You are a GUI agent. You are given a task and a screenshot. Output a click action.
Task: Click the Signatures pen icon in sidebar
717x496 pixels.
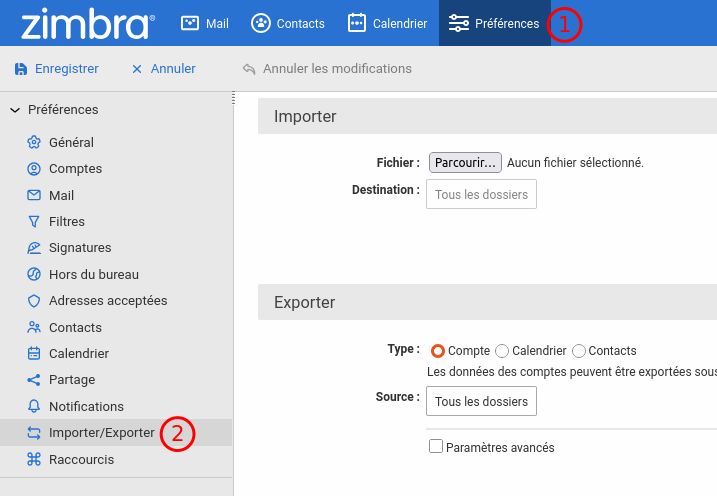tap(34, 248)
